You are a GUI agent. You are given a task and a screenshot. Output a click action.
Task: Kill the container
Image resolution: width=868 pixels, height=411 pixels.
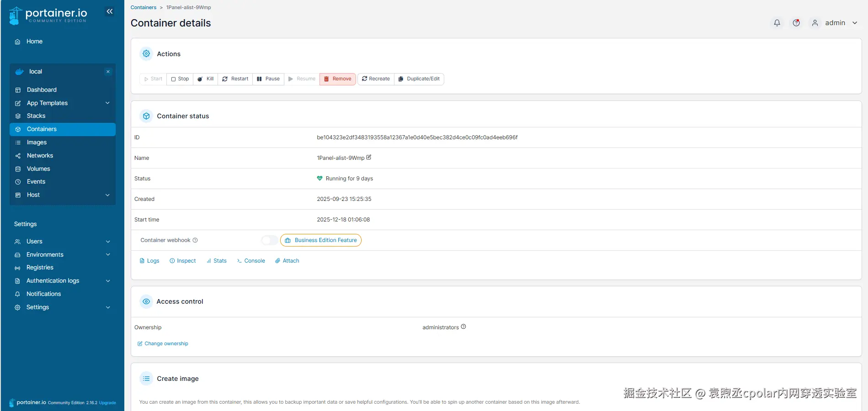point(206,79)
